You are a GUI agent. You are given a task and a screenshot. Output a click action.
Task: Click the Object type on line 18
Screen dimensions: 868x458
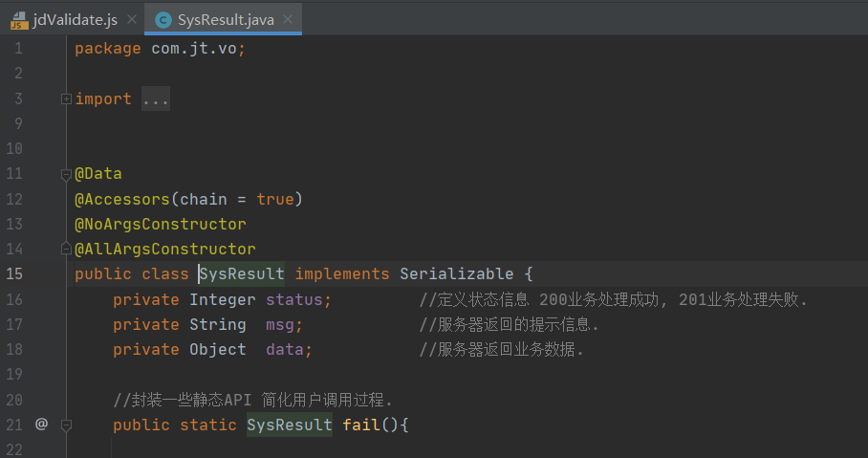[x=218, y=349]
